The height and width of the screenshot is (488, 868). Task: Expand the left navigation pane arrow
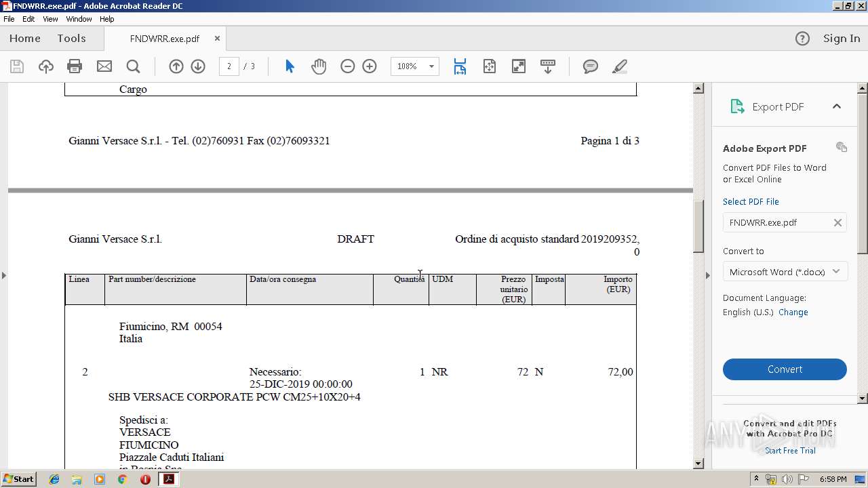[3, 275]
